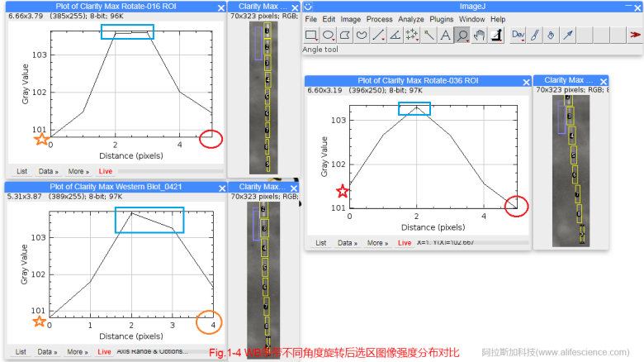Viewport: 644px width, 362px height.
Task: Select the Rectangle selection tool
Action: tap(311, 35)
